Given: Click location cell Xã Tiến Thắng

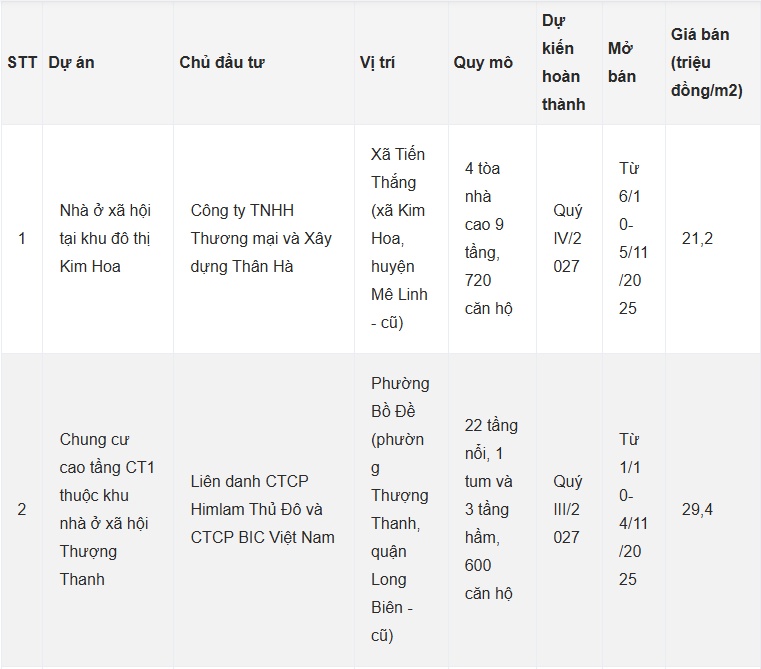Looking at the screenshot, I should coord(399,238).
